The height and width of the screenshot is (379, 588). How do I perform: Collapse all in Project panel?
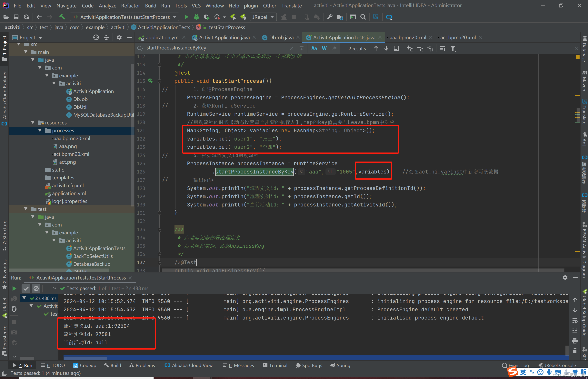coord(106,37)
